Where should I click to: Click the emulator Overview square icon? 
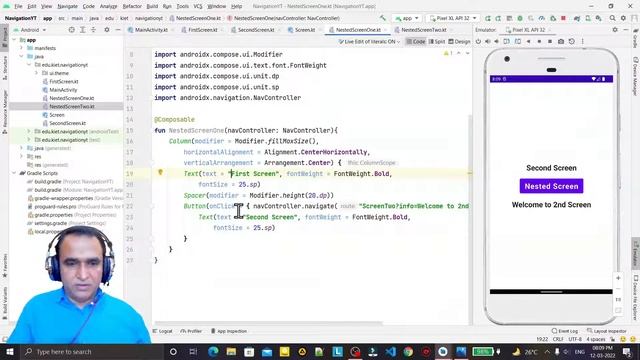point(550,41)
